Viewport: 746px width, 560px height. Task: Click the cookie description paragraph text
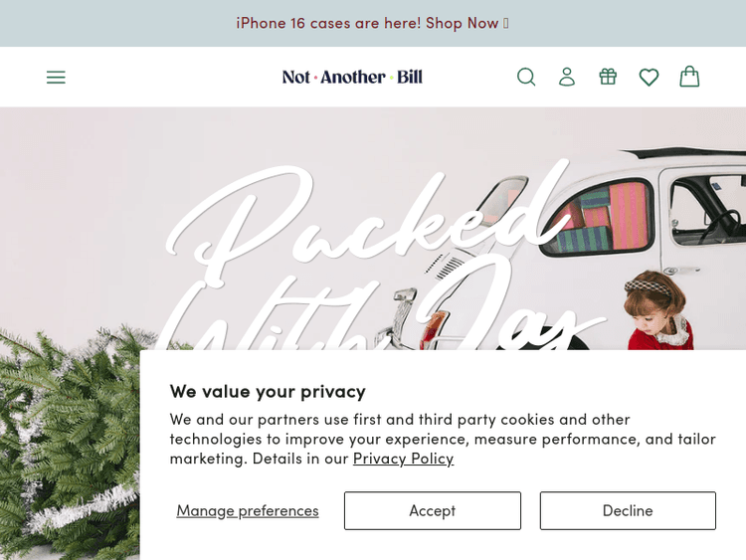click(443, 439)
